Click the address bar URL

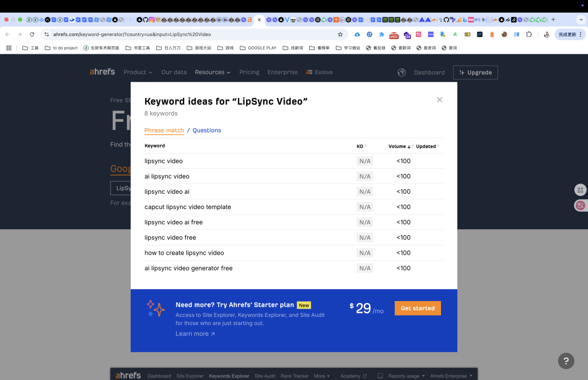tap(132, 34)
